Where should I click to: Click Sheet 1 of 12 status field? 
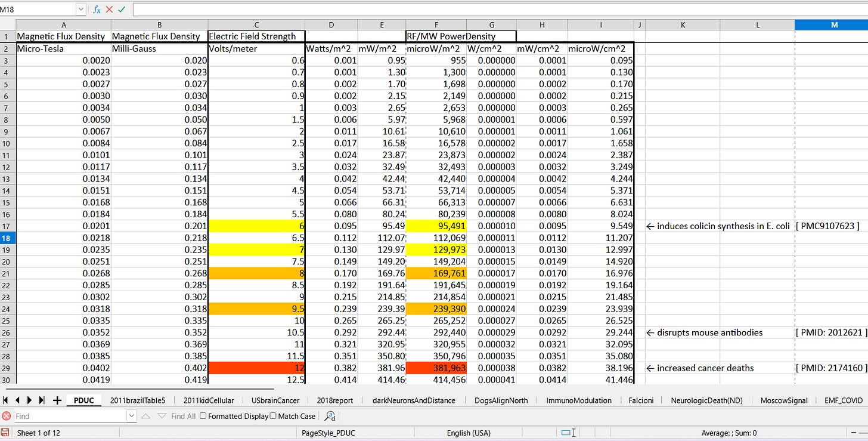tap(39, 433)
